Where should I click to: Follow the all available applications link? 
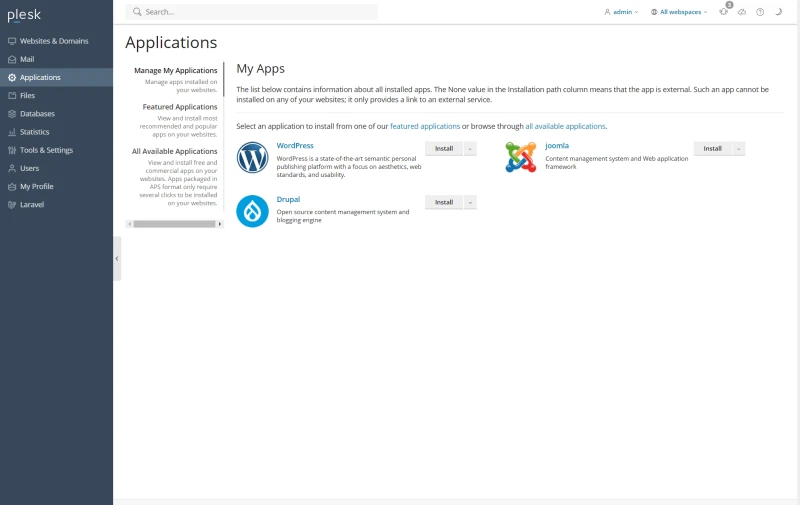[x=565, y=127]
